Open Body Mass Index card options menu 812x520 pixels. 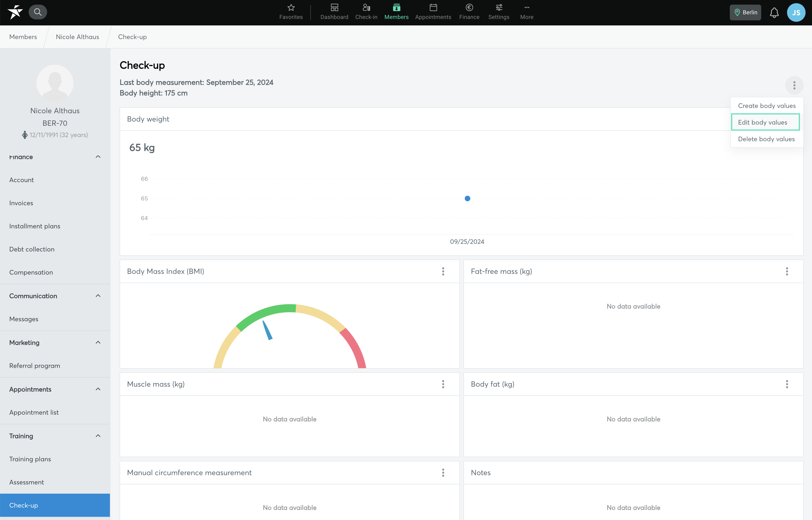pyautogui.click(x=443, y=271)
